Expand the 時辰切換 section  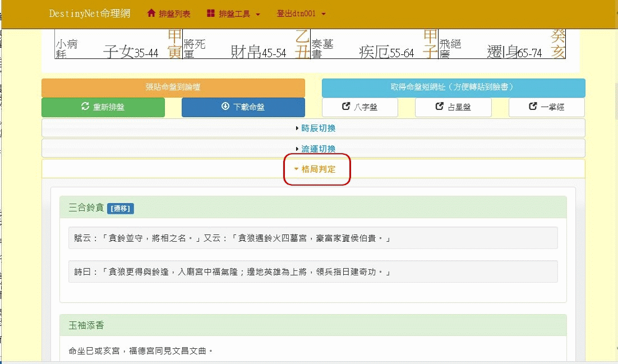click(315, 128)
